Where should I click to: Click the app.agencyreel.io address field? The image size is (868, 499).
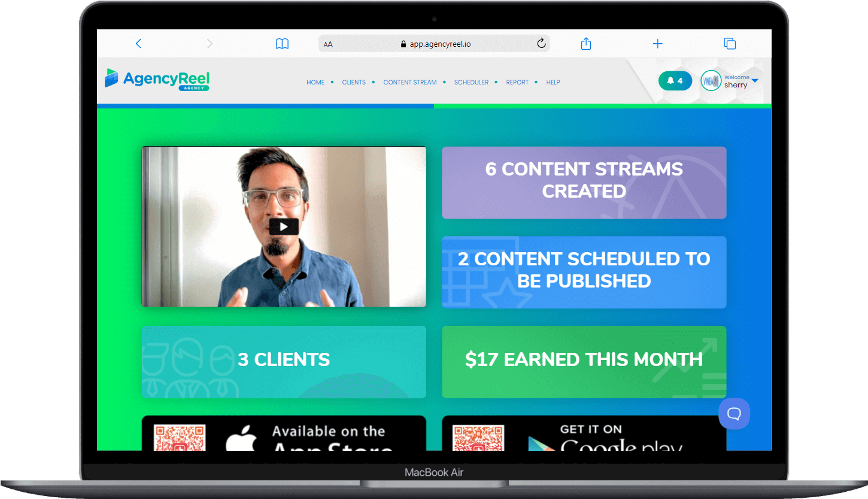pyautogui.click(x=434, y=44)
